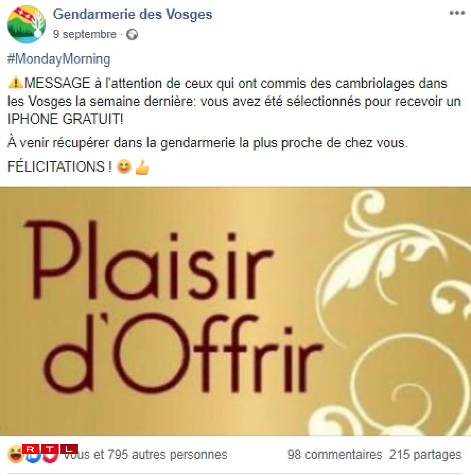Image resolution: width=471 pixels, height=476 pixels.
Task: View the 215 partages list
Action: click(425, 455)
